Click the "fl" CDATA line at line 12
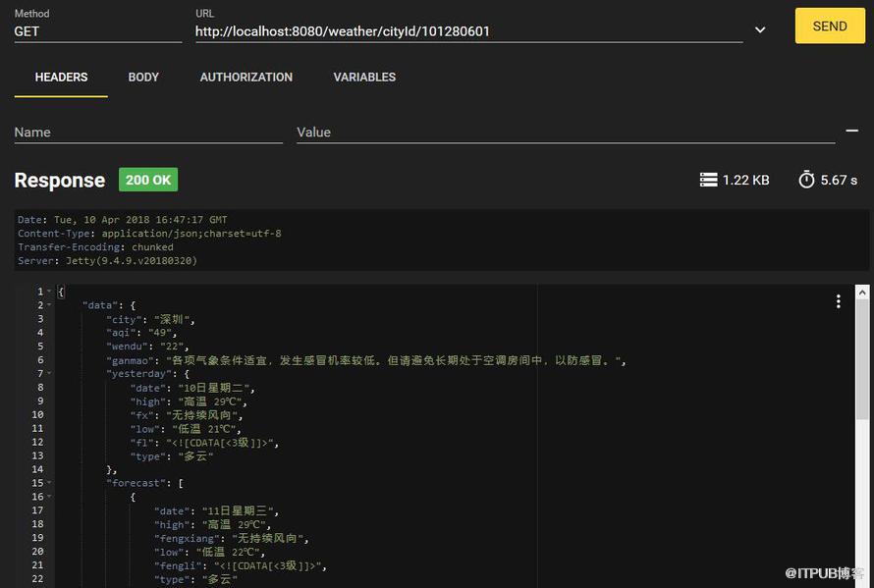Screen dimensions: 874x588 [x=204, y=443]
